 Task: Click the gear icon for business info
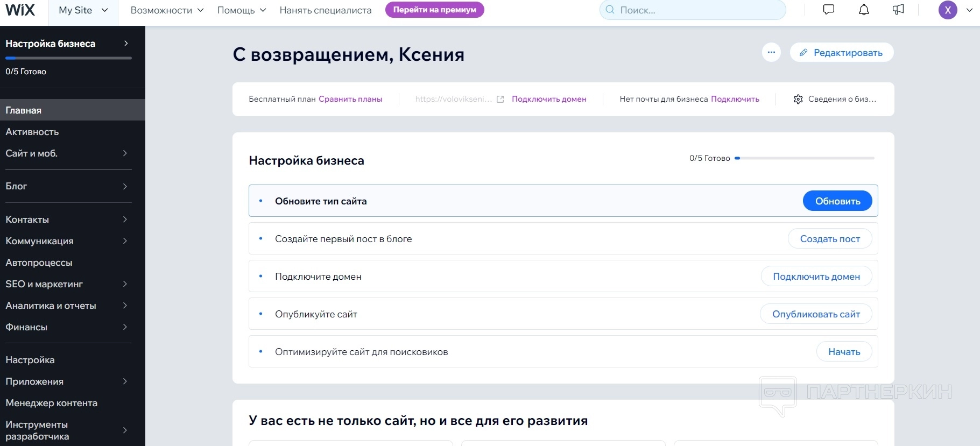coord(798,99)
